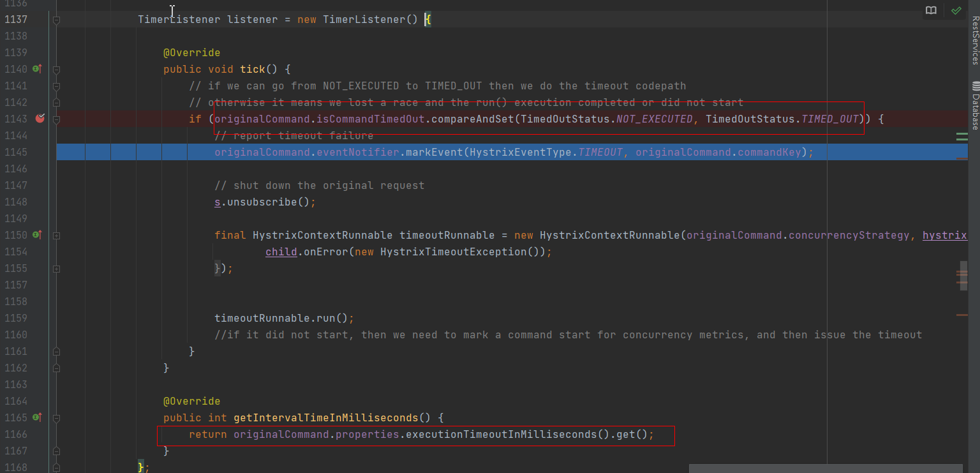Click the underlined s variable on line 1148
This screenshot has width=980, height=473.
218,202
